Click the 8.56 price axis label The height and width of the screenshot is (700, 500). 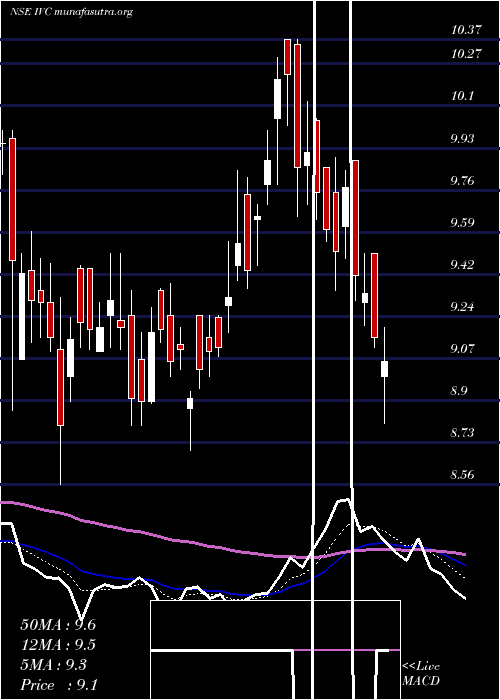point(462,475)
